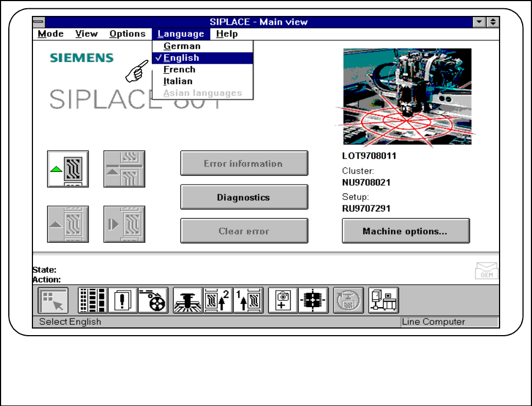This screenshot has width=532, height=406.
Task: Click the Clear error button
Action: click(x=244, y=231)
